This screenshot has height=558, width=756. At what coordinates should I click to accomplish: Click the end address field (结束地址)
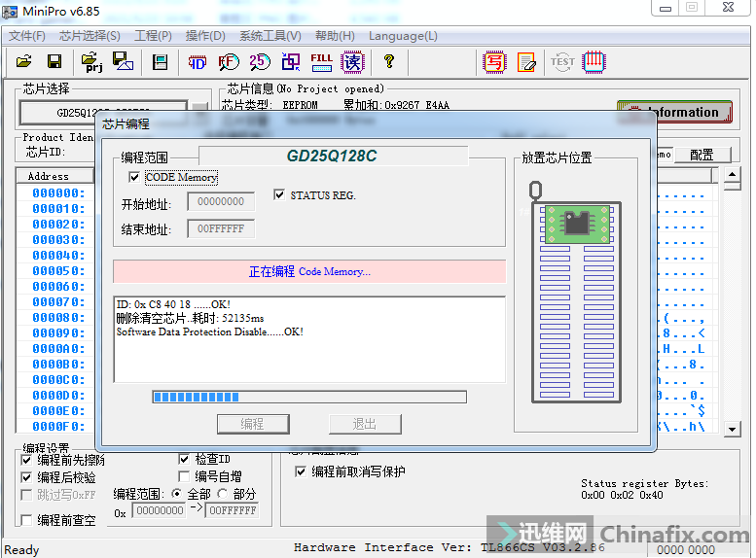pos(221,228)
